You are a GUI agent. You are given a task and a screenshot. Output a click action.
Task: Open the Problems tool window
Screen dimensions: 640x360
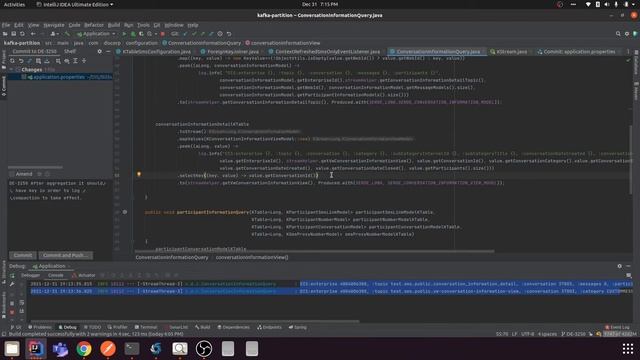coord(40,327)
